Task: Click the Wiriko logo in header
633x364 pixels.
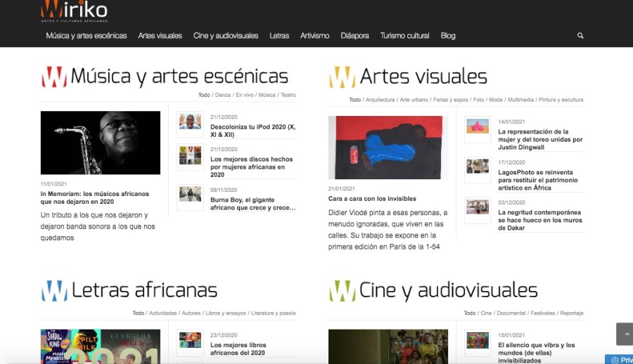Action: click(x=74, y=11)
